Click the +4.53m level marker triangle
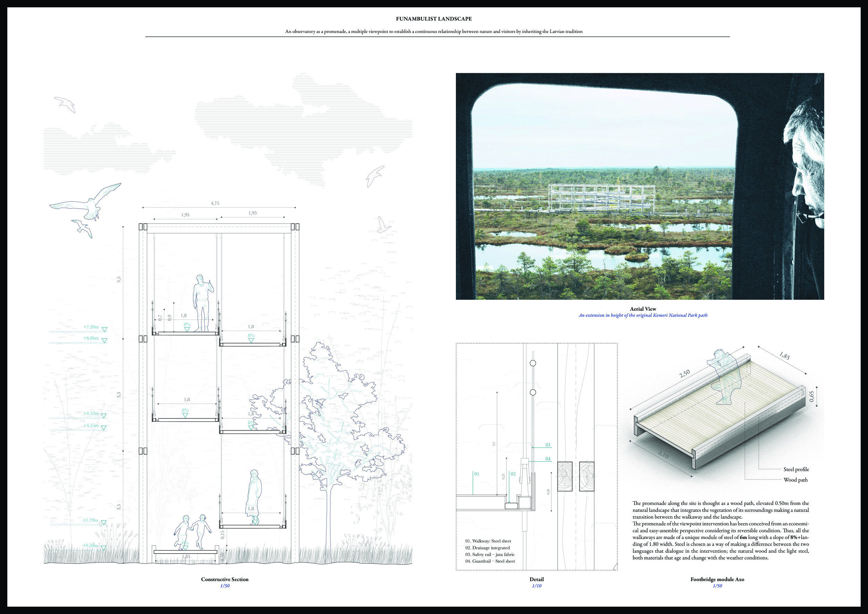The image size is (868, 614). pos(103,416)
